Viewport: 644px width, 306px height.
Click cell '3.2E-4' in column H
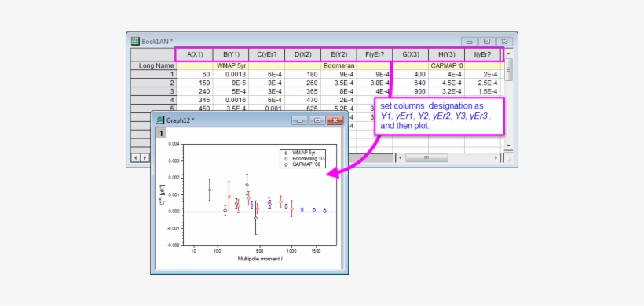(x=446, y=91)
